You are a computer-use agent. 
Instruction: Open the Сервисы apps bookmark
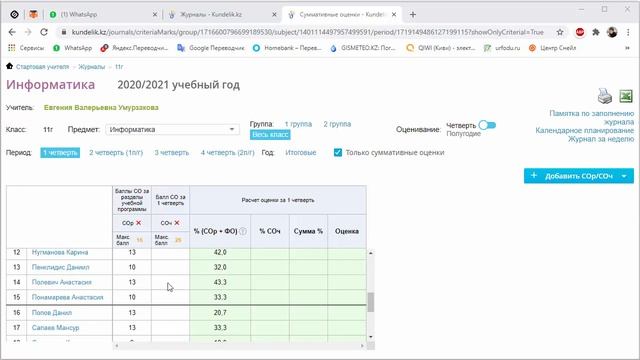coord(26,48)
